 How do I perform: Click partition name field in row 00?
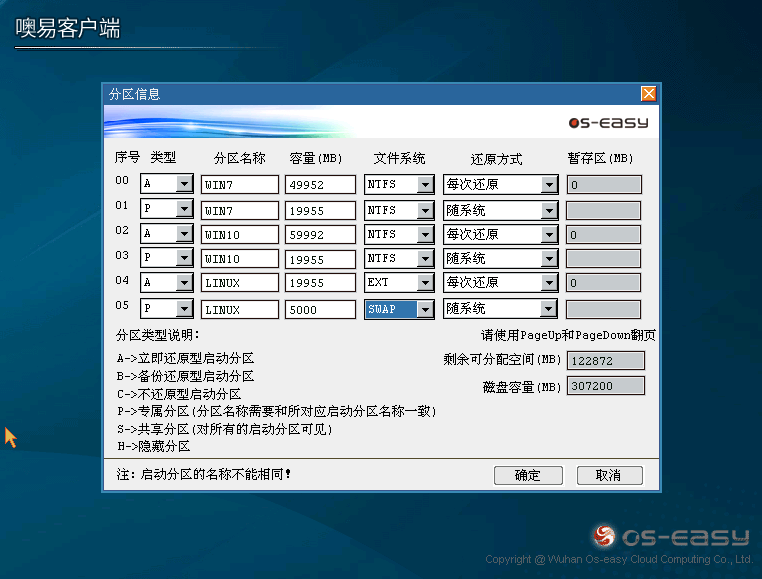(x=240, y=184)
